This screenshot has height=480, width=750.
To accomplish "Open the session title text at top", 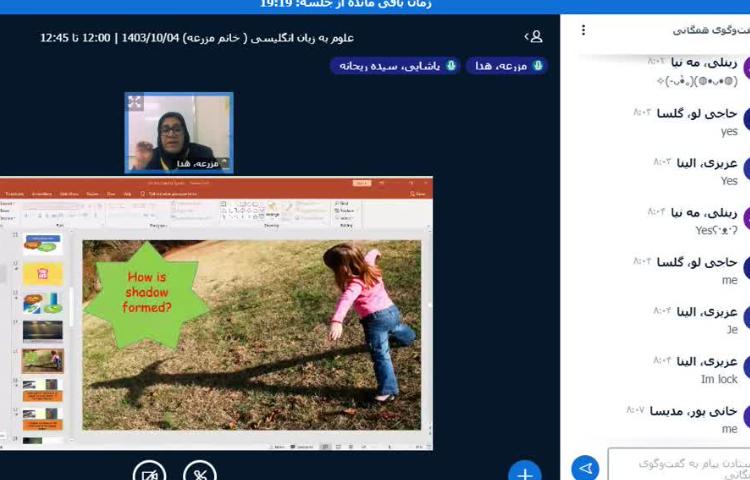I will (197, 38).
